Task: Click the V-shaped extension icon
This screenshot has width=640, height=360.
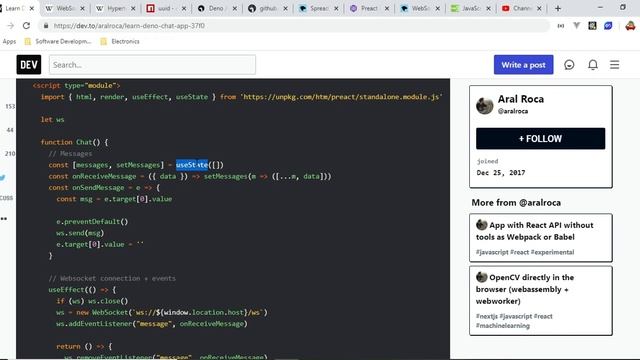Action: click(x=576, y=26)
